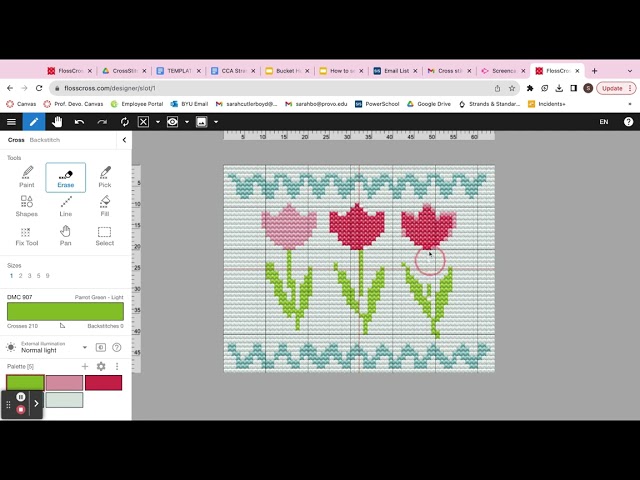Screen dimensions: 640x480
Task: Select the Shapes tool
Action: click(x=27, y=206)
